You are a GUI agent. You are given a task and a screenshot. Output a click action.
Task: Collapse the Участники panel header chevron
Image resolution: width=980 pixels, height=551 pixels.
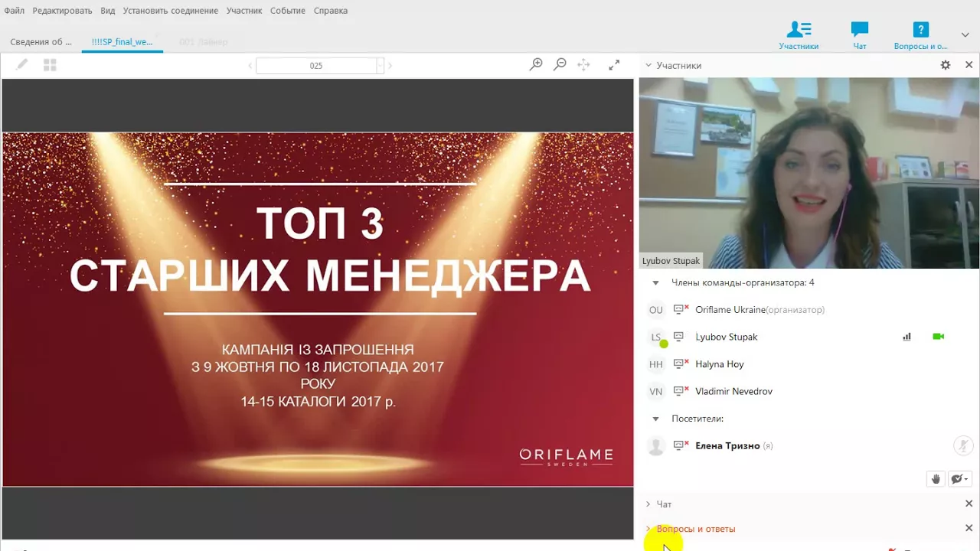648,66
